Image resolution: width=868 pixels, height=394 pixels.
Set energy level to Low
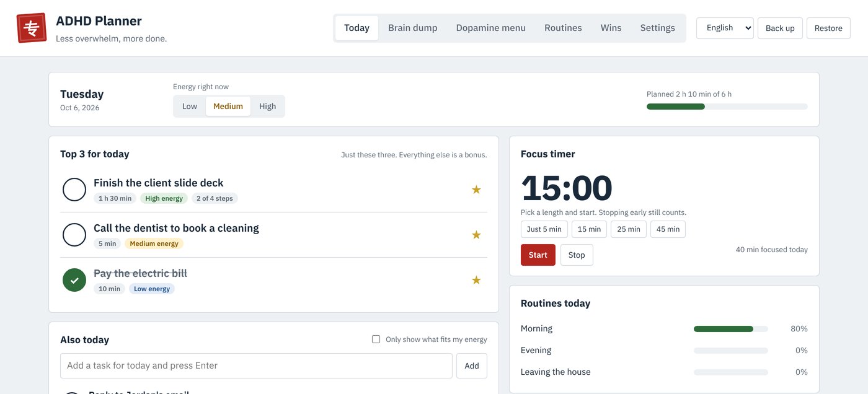190,106
